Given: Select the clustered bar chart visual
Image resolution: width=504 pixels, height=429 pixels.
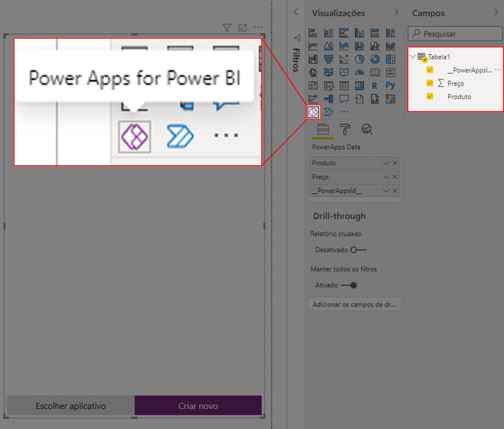Looking at the screenshot, I should click(343, 33).
